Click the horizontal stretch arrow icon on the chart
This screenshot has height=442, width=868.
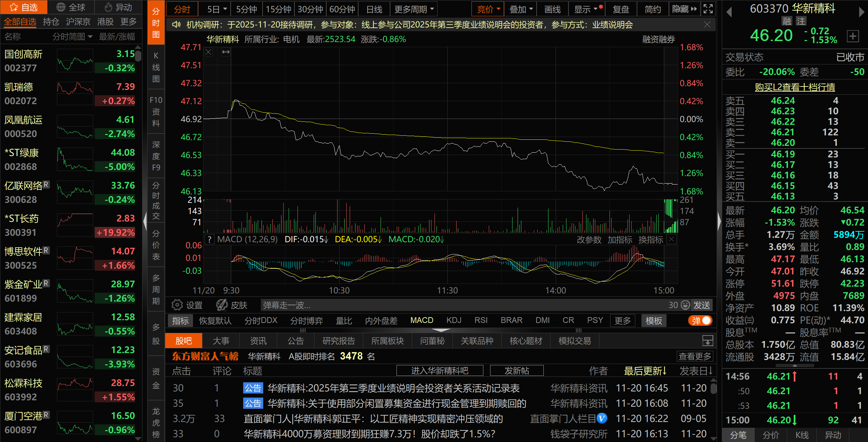pos(226,52)
